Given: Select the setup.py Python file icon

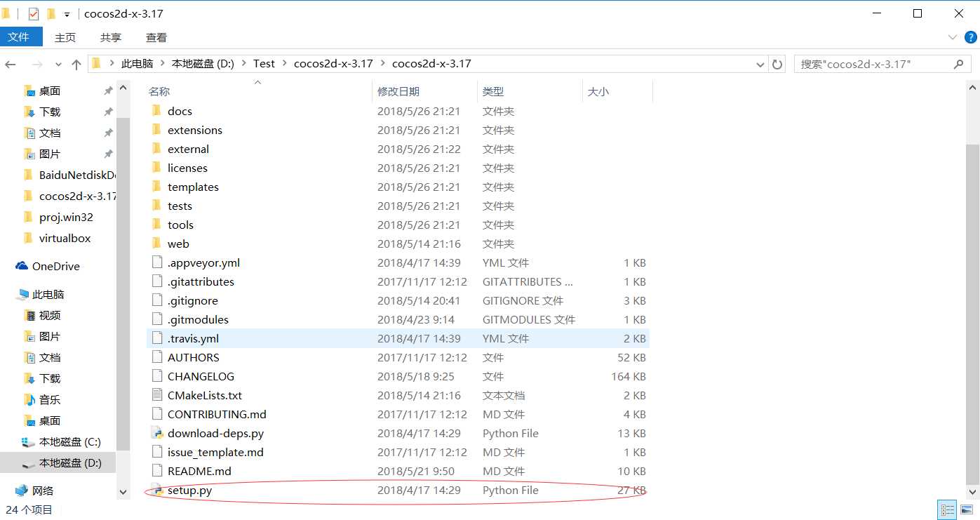Looking at the screenshot, I should coord(156,490).
